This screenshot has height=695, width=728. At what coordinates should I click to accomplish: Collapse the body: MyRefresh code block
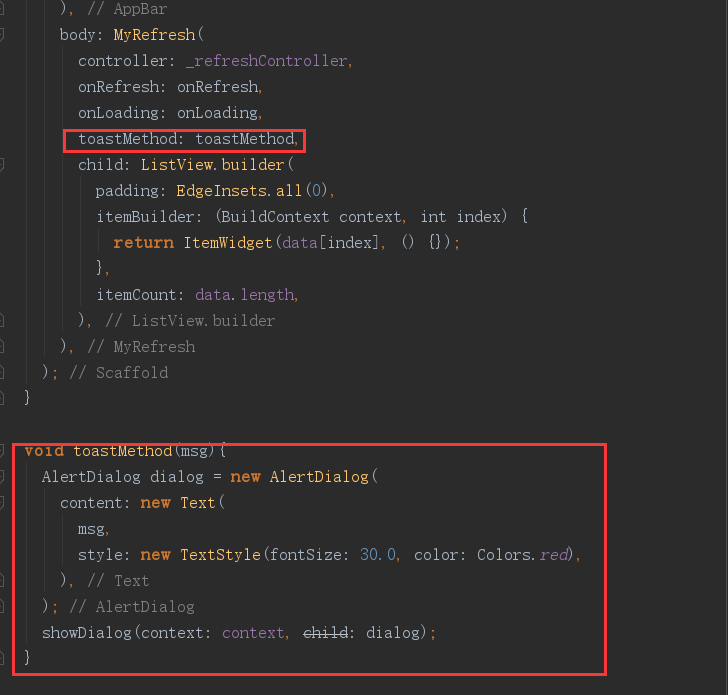pyautogui.click(x=2, y=34)
